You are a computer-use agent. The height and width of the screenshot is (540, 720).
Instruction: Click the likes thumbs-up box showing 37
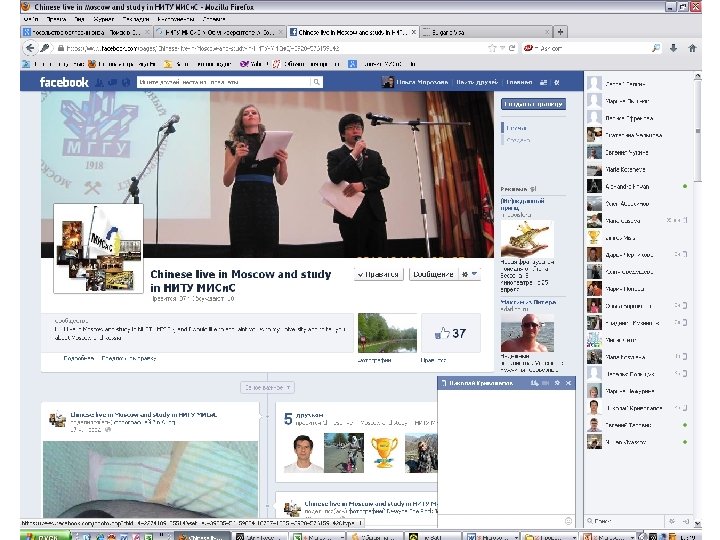[451, 333]
